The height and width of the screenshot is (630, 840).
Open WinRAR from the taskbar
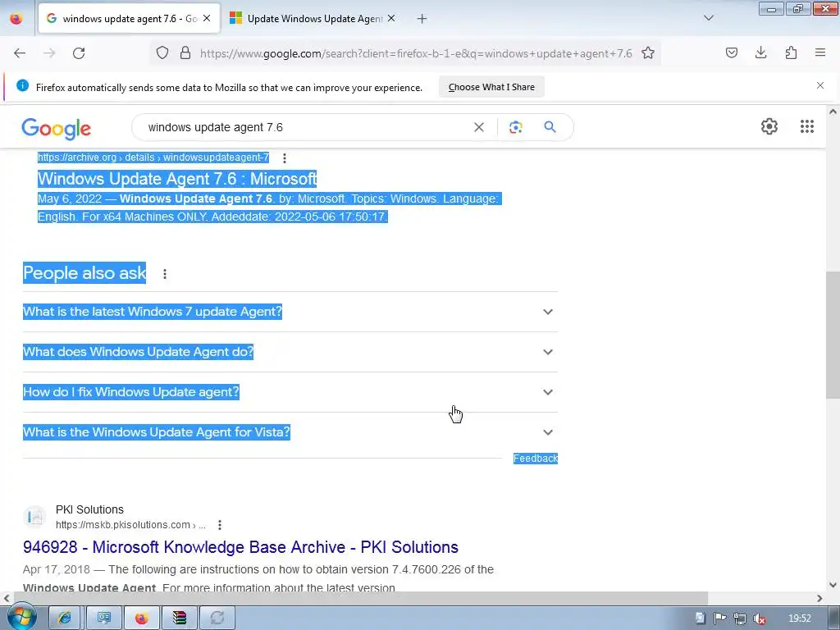tap(180, 619)
